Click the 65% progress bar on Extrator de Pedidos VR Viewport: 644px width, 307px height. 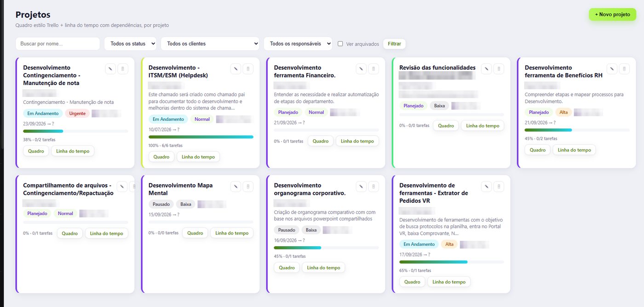coord(452,262)
